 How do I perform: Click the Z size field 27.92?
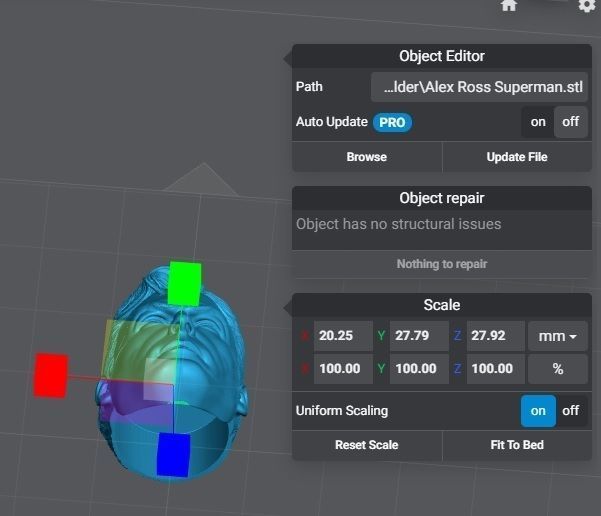coord(496,336)
